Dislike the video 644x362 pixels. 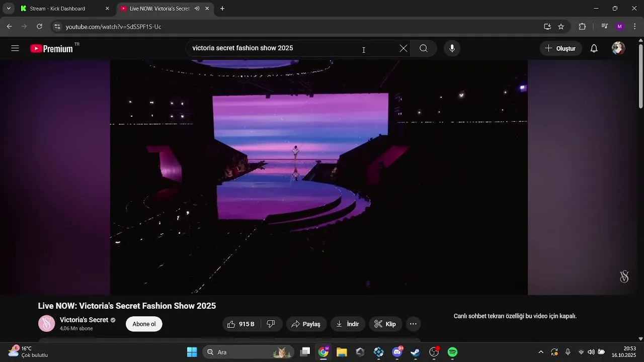click(x=271, y=324)
